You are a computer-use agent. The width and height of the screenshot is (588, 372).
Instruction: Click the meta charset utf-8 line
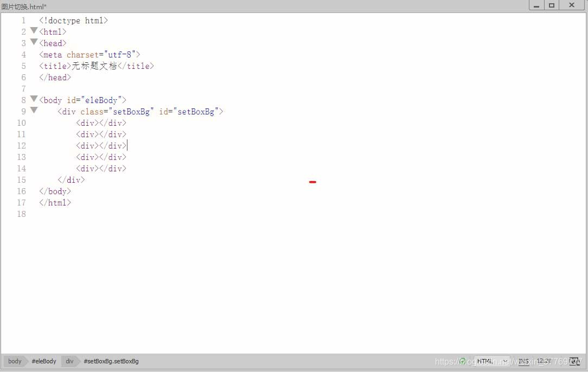click(x=90, y=54)
